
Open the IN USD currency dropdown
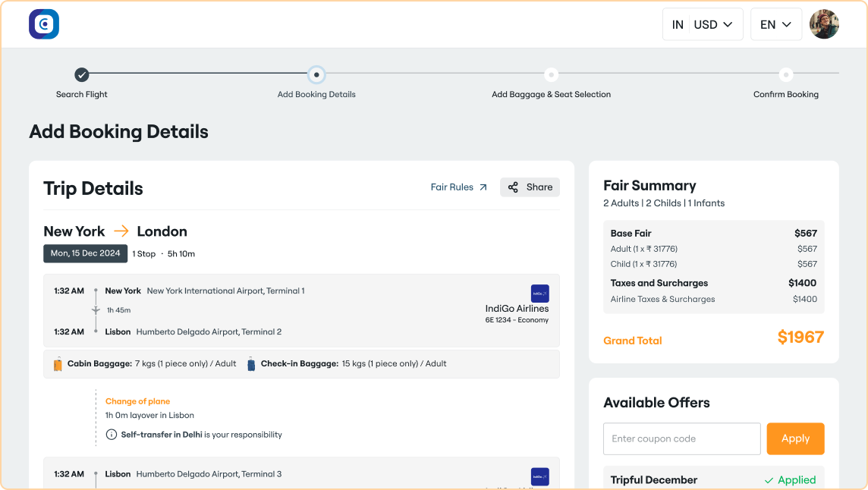pyautogui.click(x=703, y=24)
